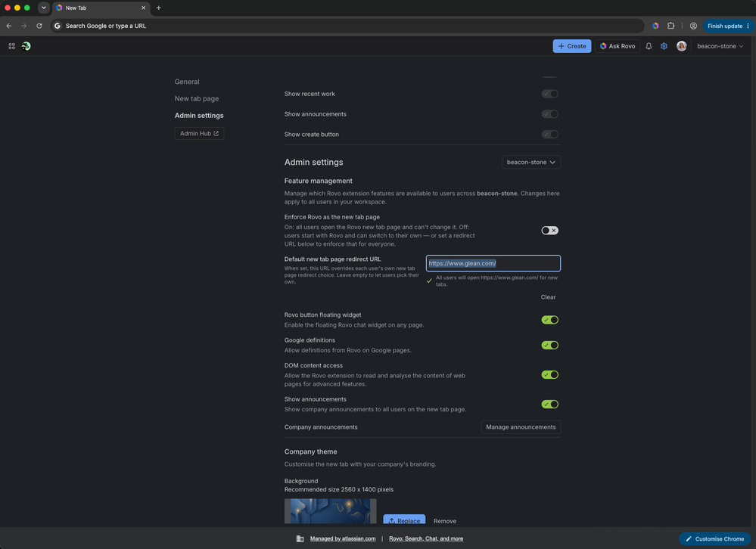Screen dimensions: 756x549
Task: Open beacon-stone workspace dropdown in Admin settings
Action: coord(530,163)
